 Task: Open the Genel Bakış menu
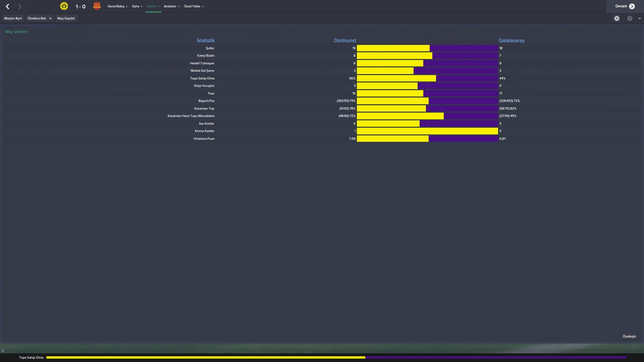coord(118,6)
